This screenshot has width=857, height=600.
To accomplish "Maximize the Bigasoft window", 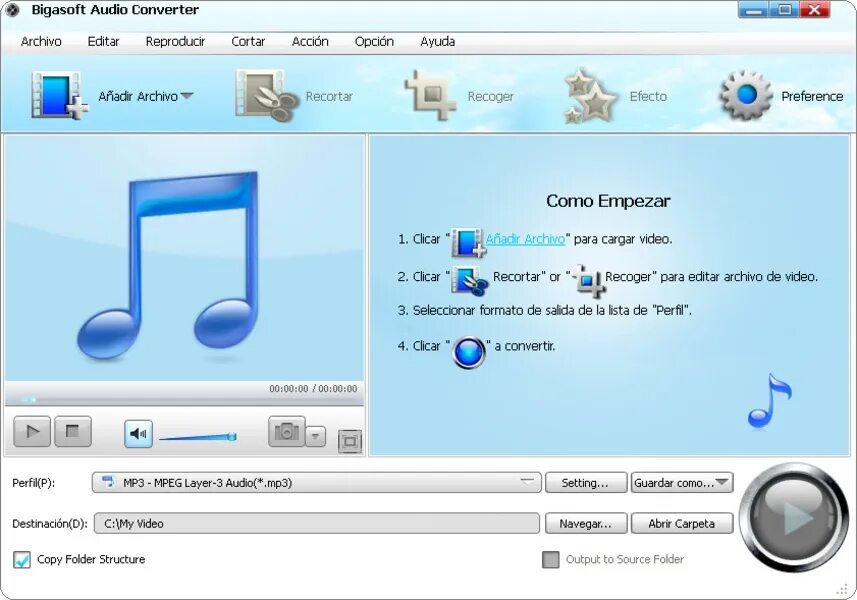I will (785, 10).
